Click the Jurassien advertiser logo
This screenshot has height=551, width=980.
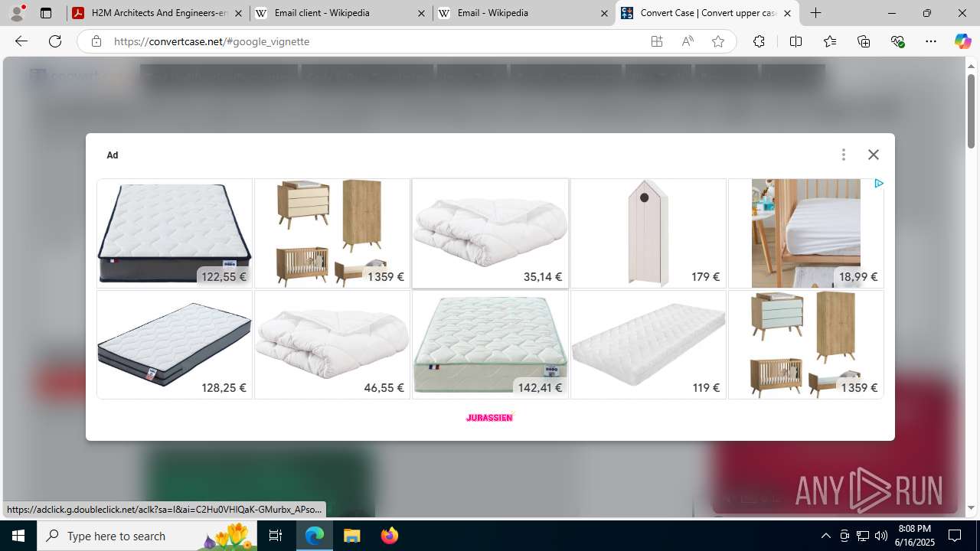(490, 417)
